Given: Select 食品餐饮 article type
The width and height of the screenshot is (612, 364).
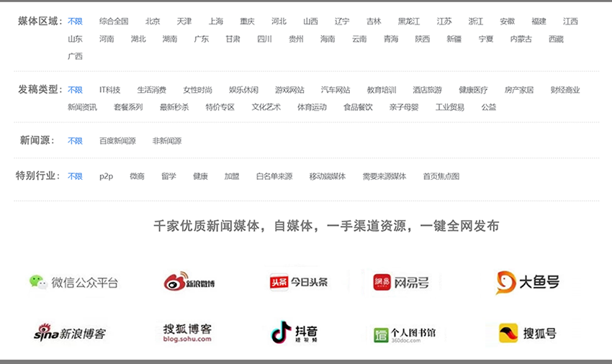Looking at the screenshot, I should pos(358,107).
